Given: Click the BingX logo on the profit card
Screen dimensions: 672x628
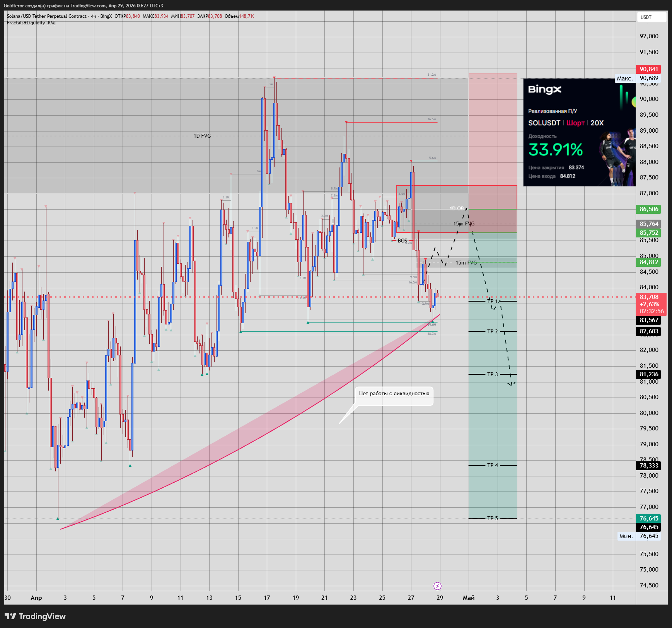Looking at the screenshot, I should pyautogui.click(x=545, y=89).
